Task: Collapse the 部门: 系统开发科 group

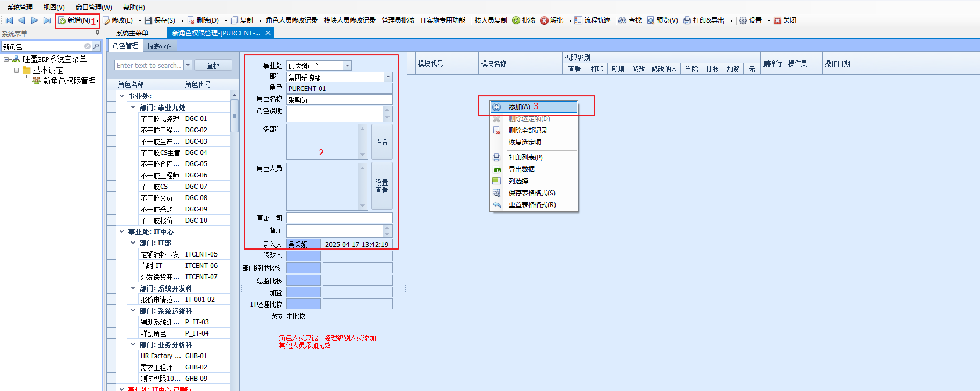Action: tap(133, 288)
